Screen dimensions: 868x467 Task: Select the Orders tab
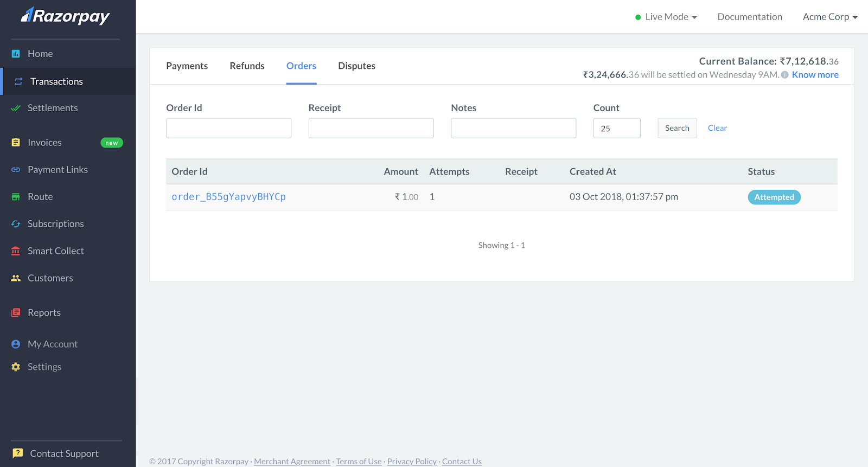(301, 66)
